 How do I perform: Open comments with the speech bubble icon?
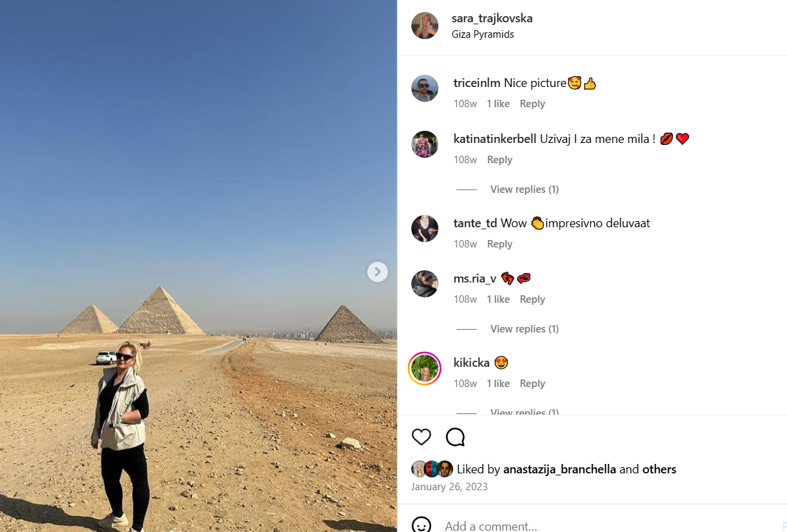tap(455, 437)
